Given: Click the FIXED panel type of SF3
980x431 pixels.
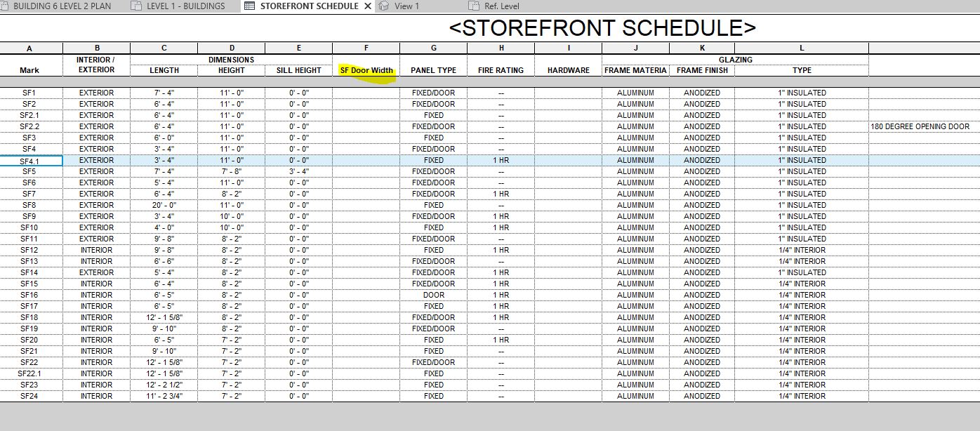Looking at the screenshot, I should pos(433,138).
